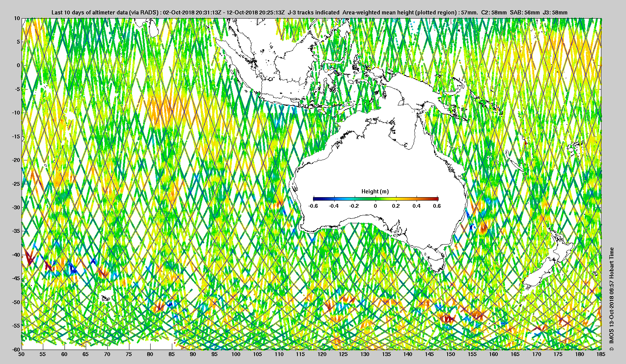Click the longitude axis label "130"
Image resolution: width=626 pixels, height=364 pixels.
[365, 355]
